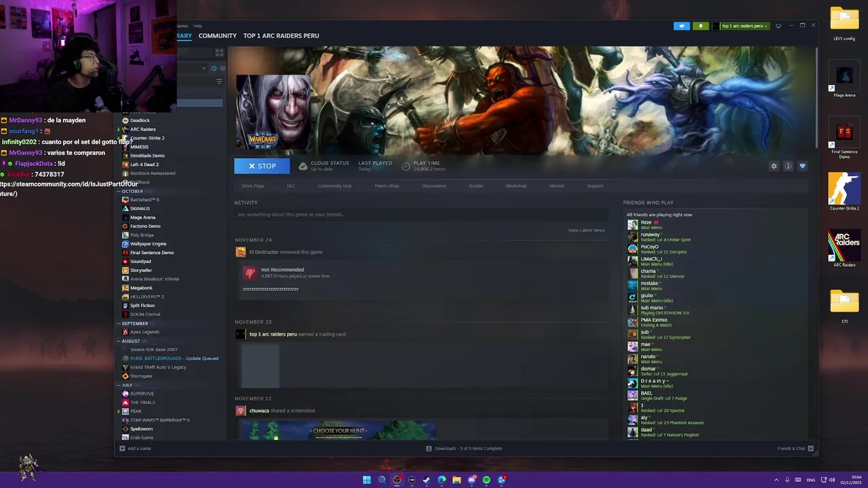868x488 pixels.
Task: Open the Community tab
Action: 218,36
